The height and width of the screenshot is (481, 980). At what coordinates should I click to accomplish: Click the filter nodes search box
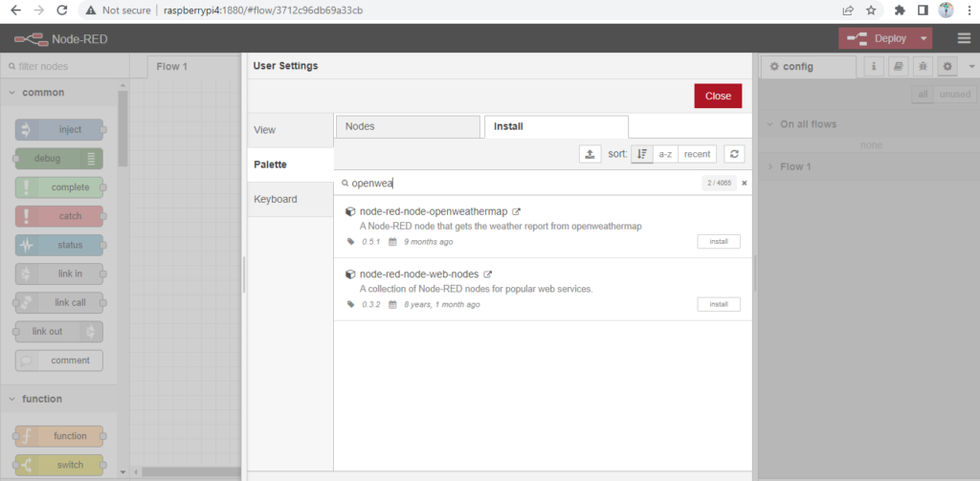[x=64, y=66]
